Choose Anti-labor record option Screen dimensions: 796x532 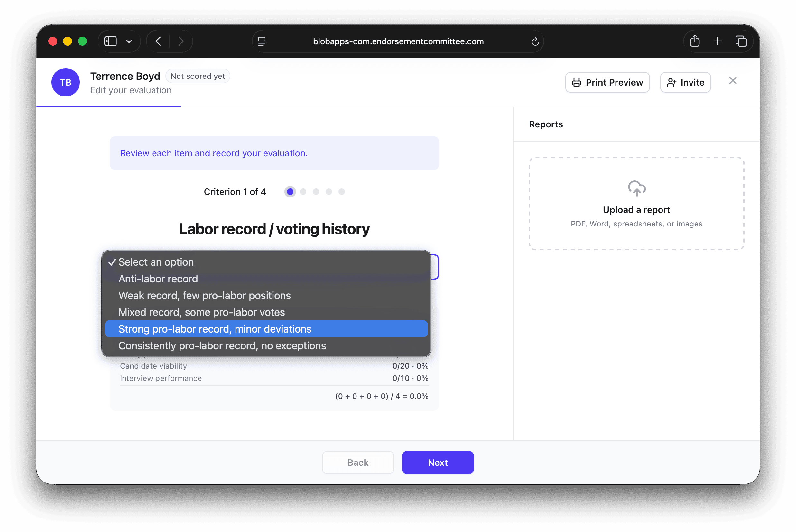[x=266, y=279]
